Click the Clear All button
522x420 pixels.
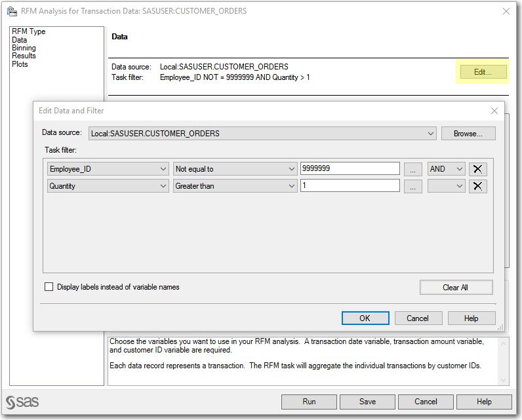pyautogui.click(x=456, y=287)
